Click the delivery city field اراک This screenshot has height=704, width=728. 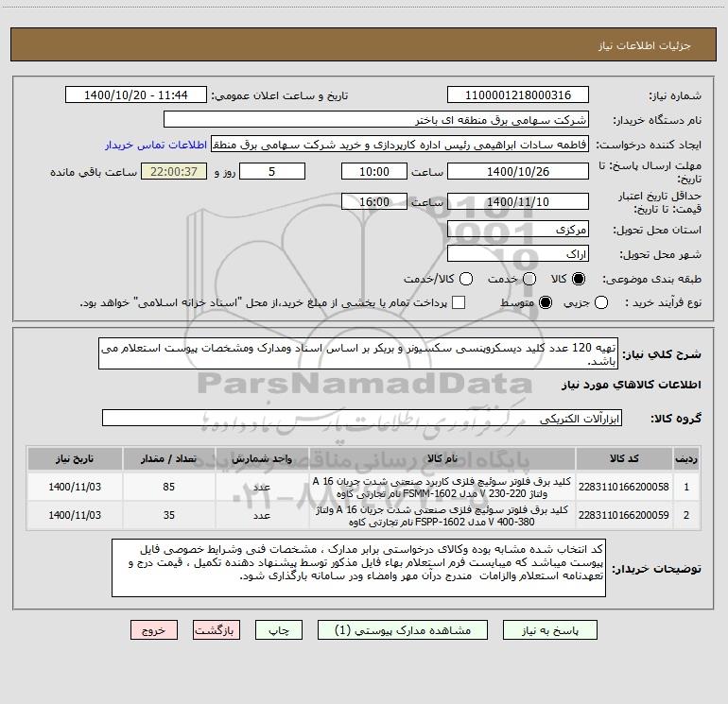(x=518, y=254)
